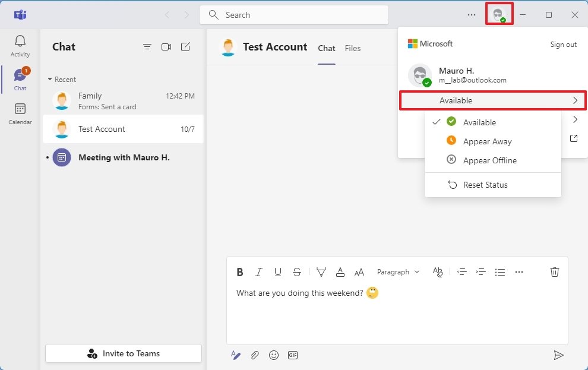Click Sign out
Screen dimensions: 588x370
(x=563, y=44)
